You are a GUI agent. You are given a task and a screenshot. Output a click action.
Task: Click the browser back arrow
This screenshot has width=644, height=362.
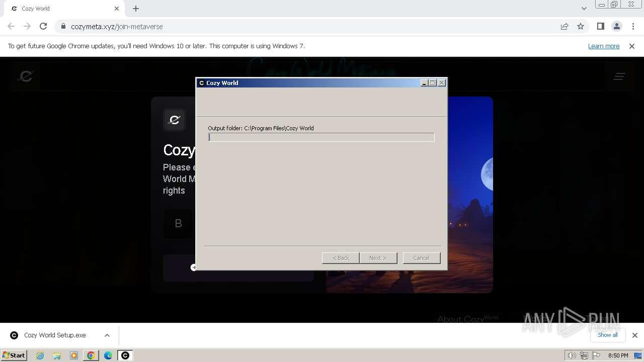(x=11, y=26)
